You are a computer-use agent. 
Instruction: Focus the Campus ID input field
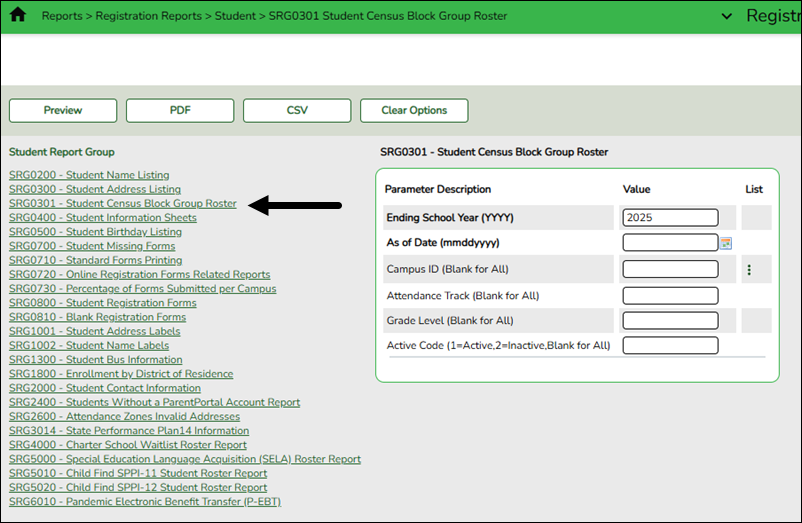671,269
